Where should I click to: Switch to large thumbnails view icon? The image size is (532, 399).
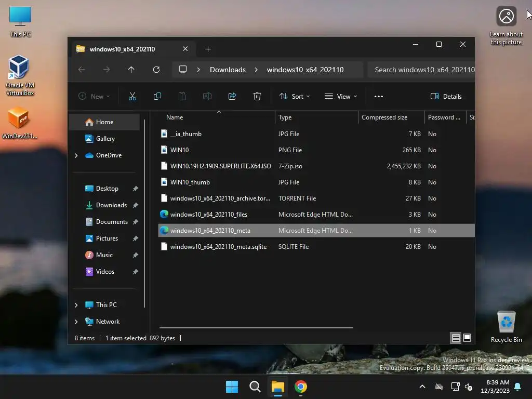(467, 338)
